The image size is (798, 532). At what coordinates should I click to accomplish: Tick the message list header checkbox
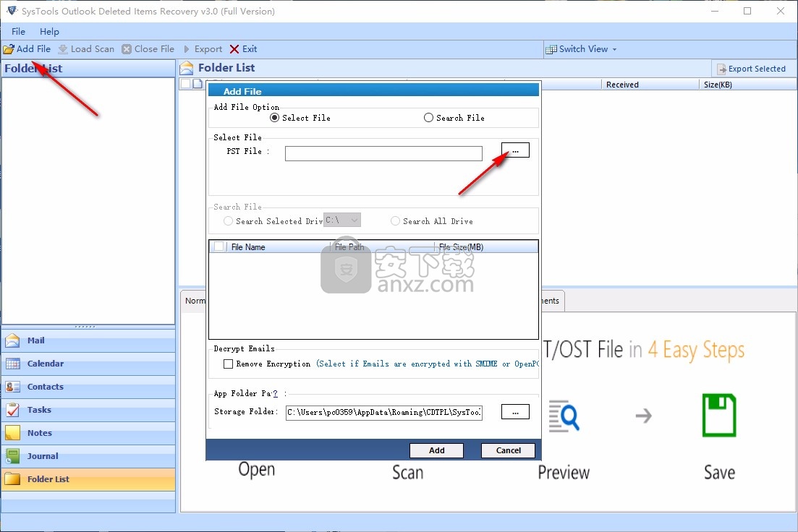pyautogui.click(x=185, y=84)
